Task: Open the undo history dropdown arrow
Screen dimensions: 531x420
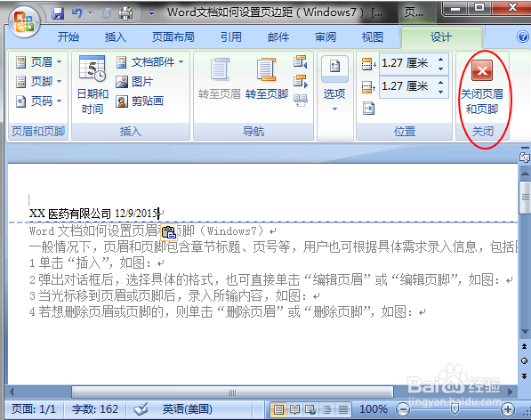Action: pyautogui.click(x=91, y=13)
